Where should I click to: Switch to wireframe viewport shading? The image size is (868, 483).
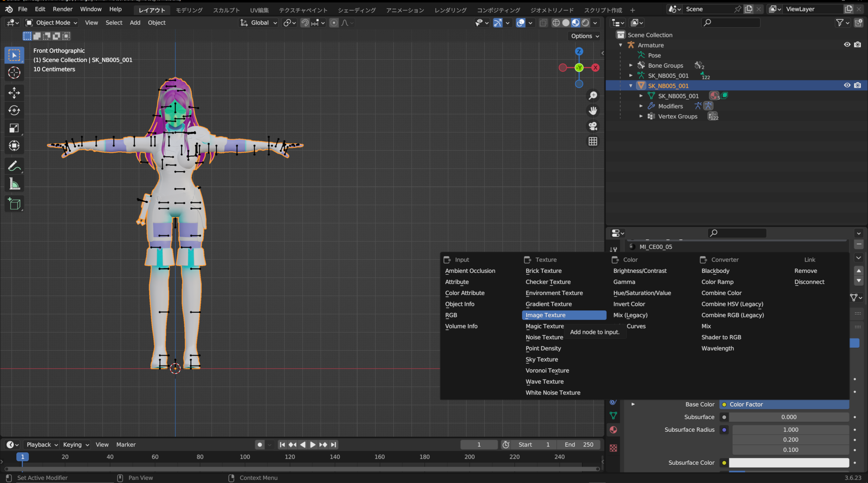pyautogui.click(x=556, y=23)
